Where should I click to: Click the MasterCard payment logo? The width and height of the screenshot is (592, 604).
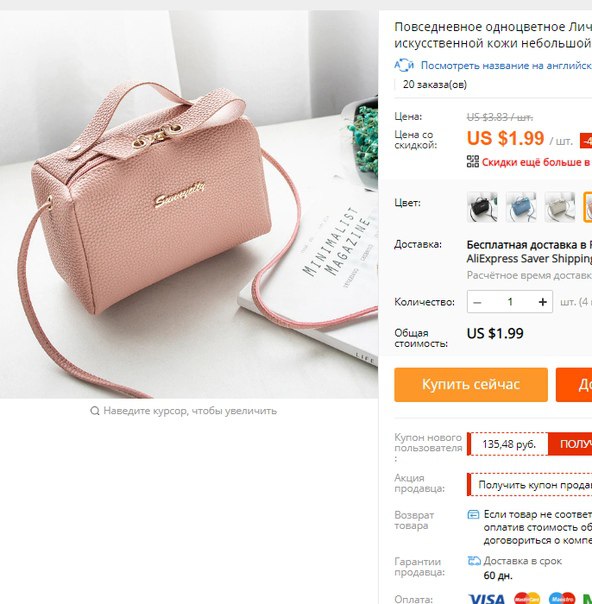pos(527,598)
